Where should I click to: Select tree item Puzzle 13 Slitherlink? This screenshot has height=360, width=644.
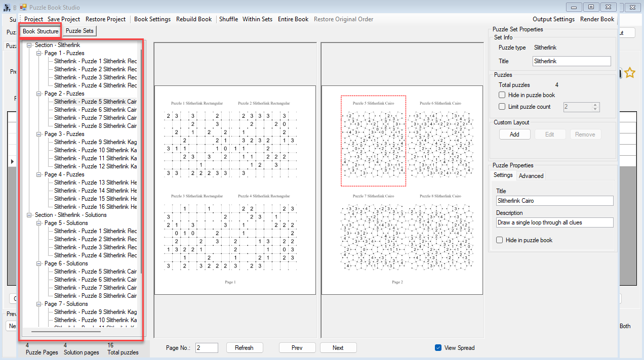[x=95, y=183]
